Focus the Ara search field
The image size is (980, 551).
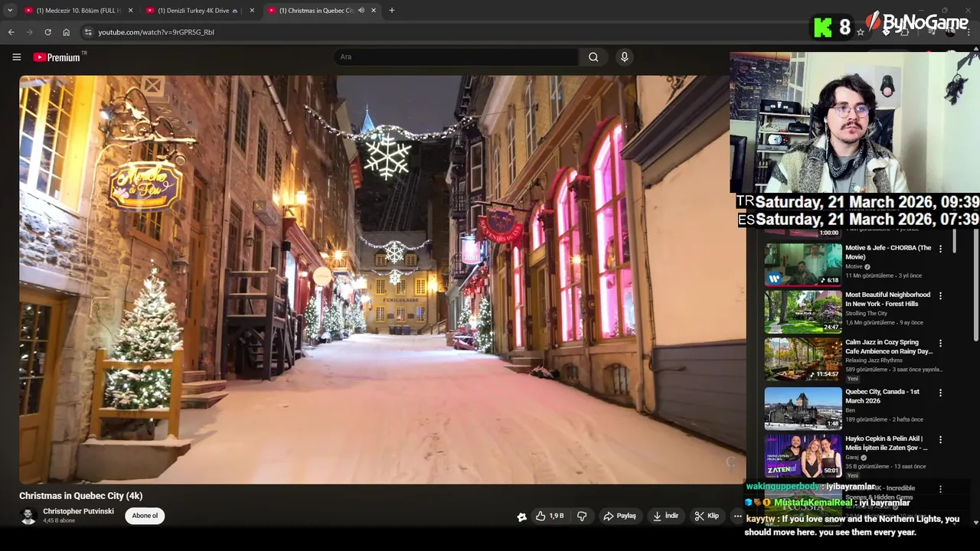(x=456, y=57)
